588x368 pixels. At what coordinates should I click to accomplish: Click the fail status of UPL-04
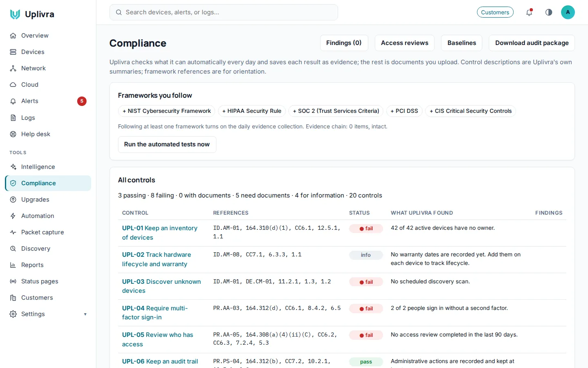[x=366, y=309]
